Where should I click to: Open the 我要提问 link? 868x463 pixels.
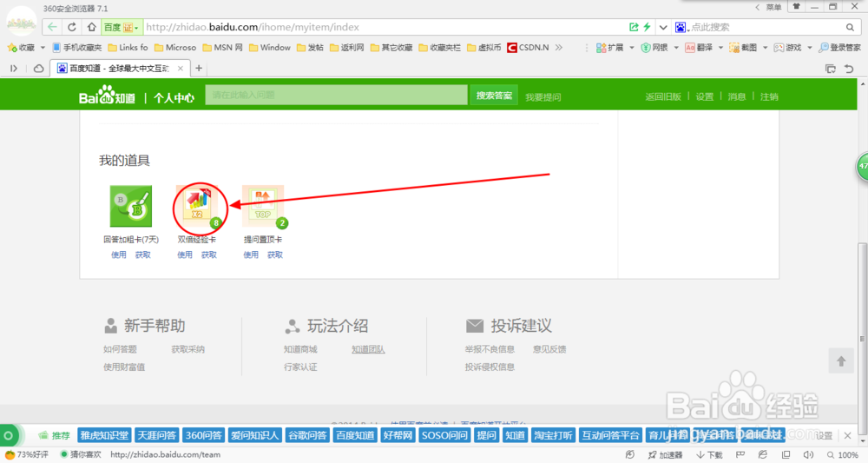(x=543, y=97)
